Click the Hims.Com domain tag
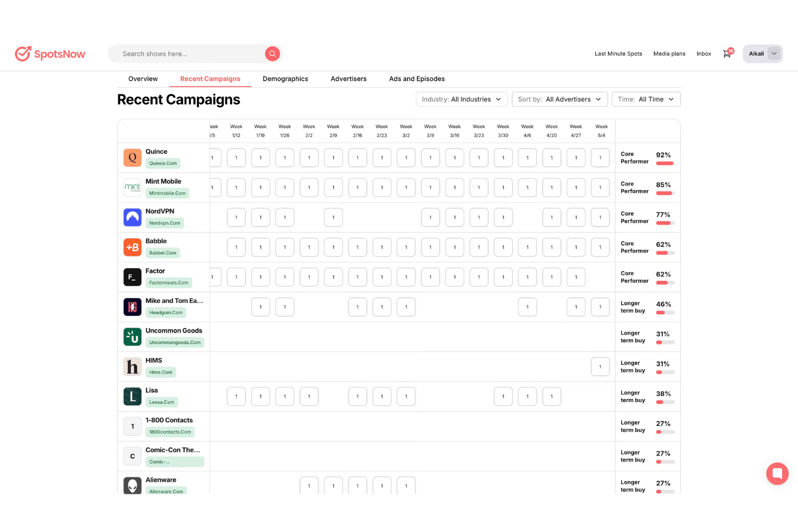 coord(161,372)
